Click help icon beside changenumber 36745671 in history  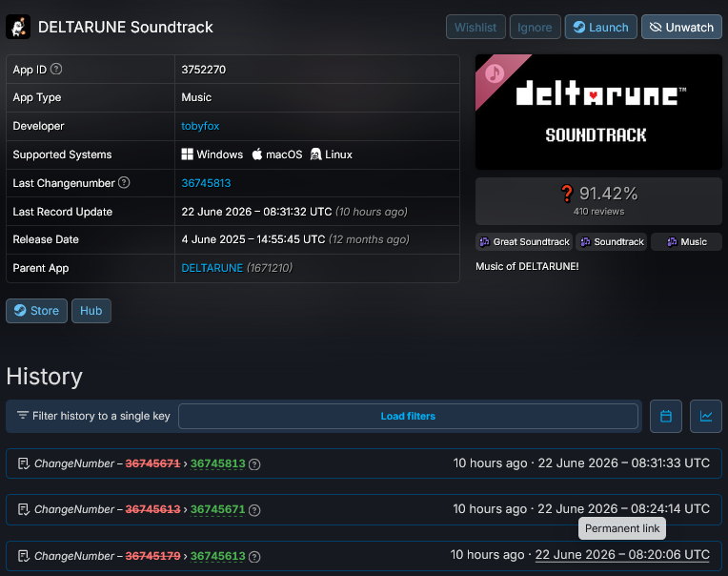point(254,510)
